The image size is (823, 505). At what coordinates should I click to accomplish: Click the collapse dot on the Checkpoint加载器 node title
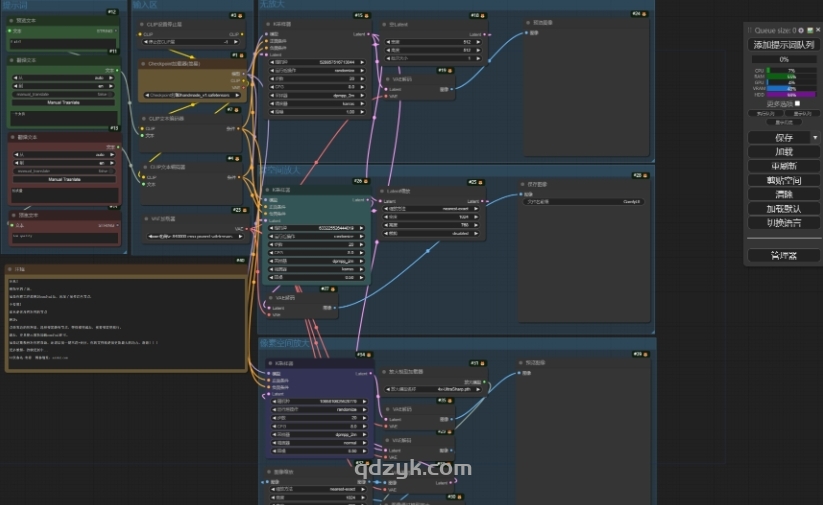coord(142,63)
